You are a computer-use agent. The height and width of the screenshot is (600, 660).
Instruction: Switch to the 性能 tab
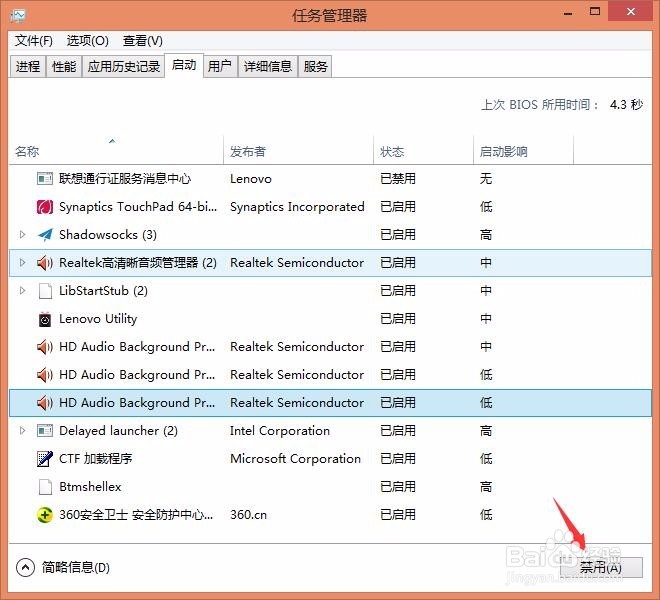tap(64, 67)
